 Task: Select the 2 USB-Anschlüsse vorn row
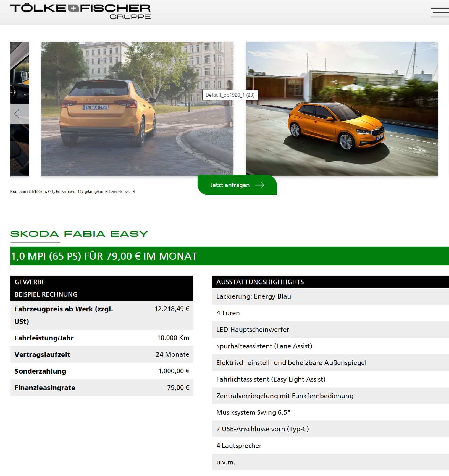pyautogui.click(x=330, y=429)
